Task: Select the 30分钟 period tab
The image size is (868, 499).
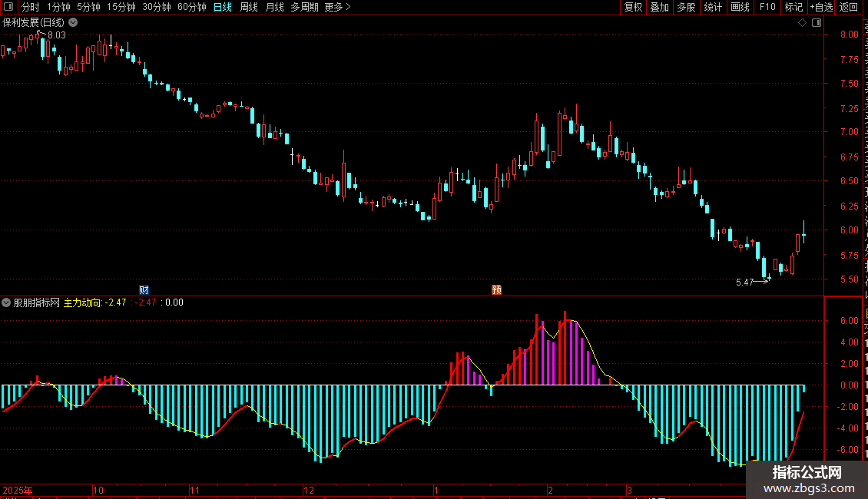Action: coord(157,7)
